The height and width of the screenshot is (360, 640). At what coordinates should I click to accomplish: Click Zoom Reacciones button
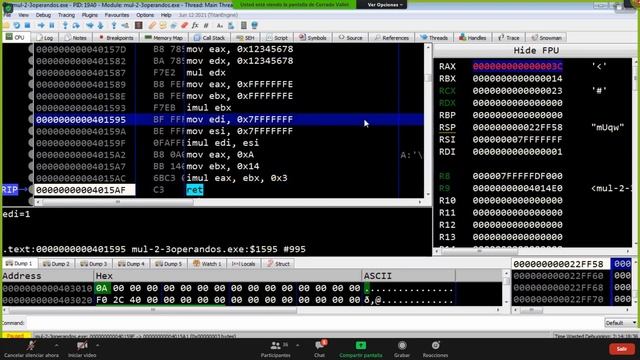(435, 349)
